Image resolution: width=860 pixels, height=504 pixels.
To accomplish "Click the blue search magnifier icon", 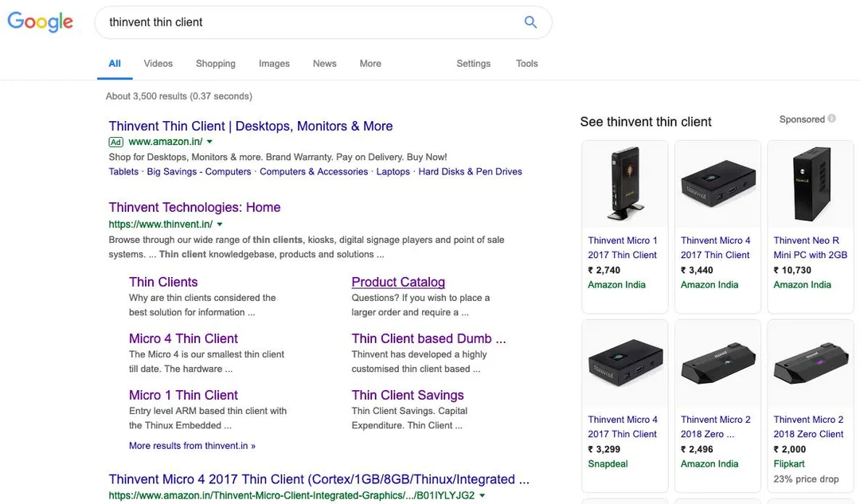I will 530,22.
